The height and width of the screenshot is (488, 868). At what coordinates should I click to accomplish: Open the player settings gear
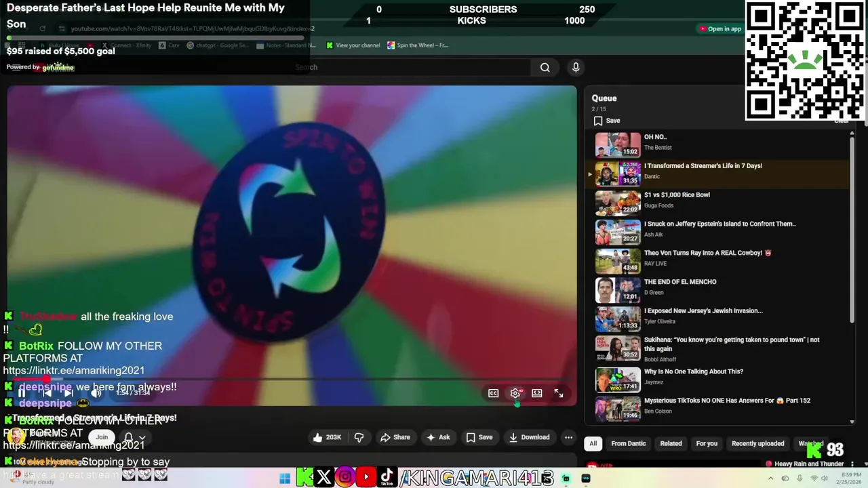pos(515,393)
